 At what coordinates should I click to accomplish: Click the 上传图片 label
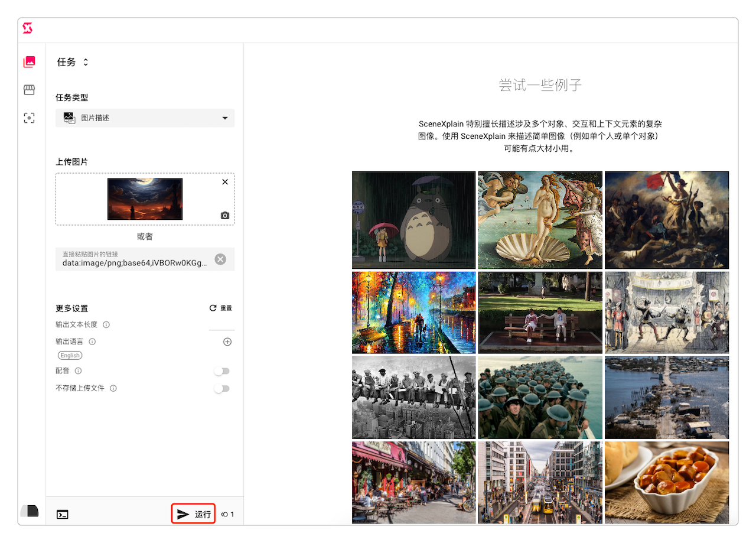(x=72, y=162)
